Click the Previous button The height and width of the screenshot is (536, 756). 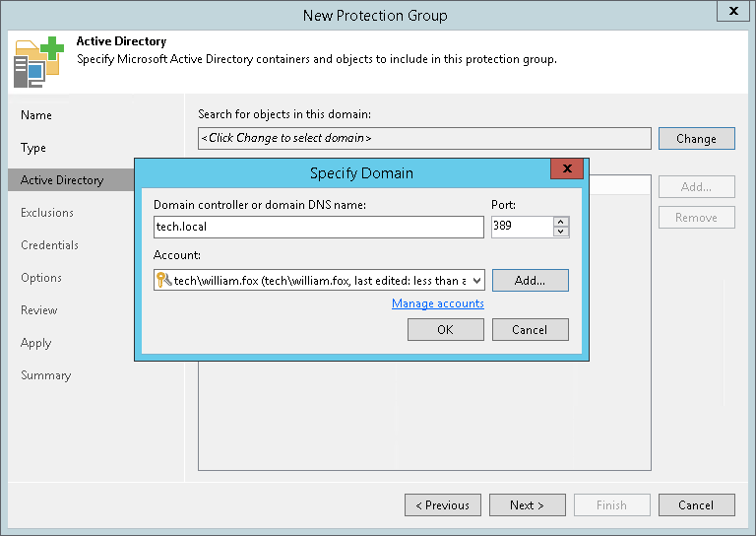click(x=443, y=505)
